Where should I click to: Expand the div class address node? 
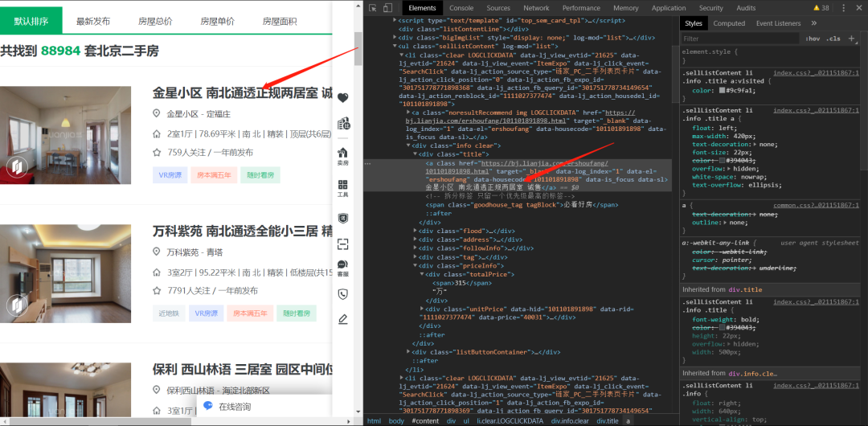tap(416, 240)
